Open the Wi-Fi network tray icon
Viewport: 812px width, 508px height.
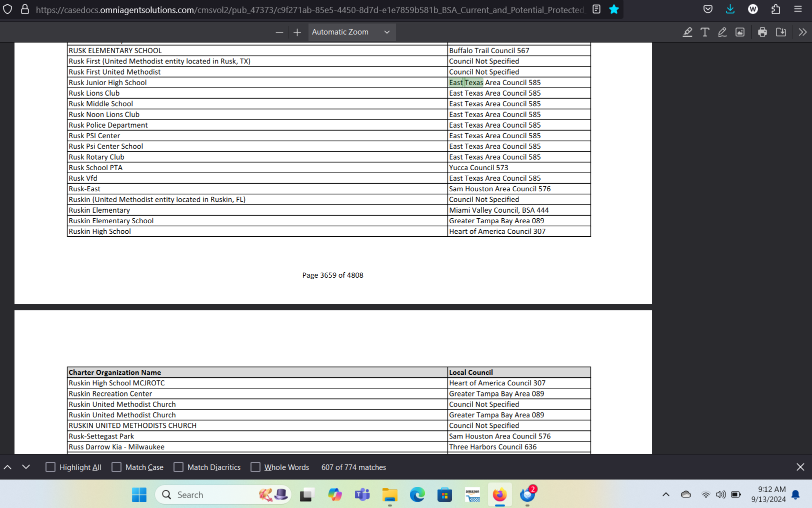click(705, 494)
